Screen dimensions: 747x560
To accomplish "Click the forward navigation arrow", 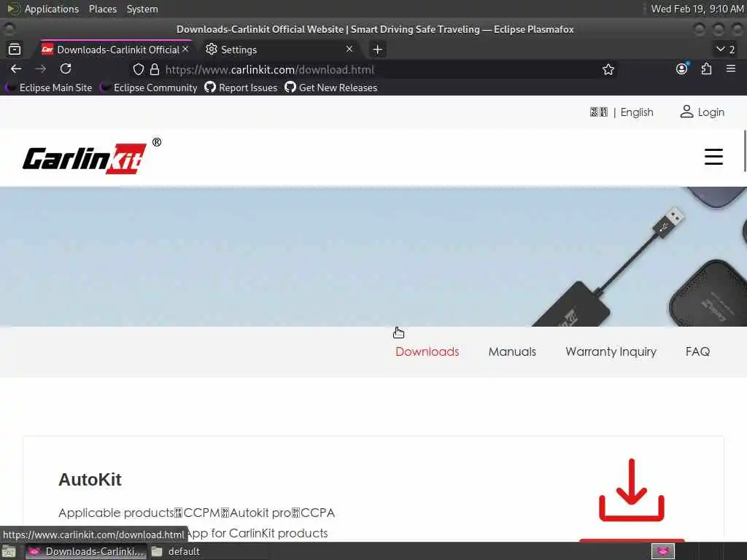I will (41, 69).
